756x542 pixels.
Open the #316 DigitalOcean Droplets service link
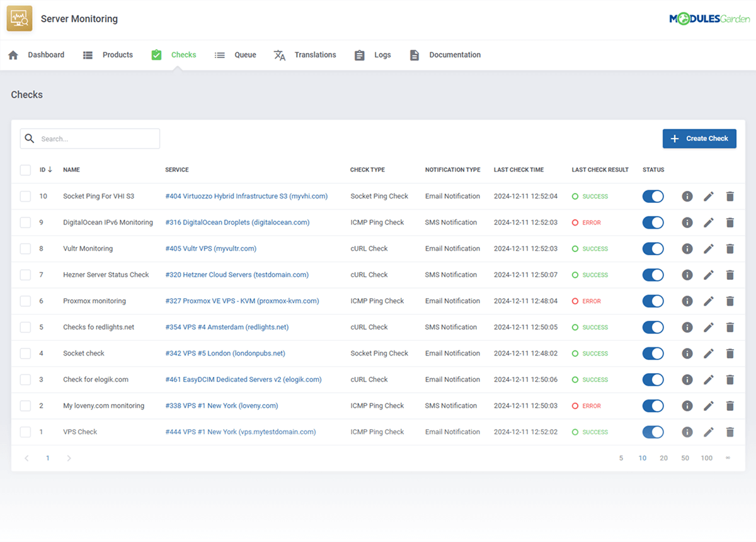pos(238,222)
